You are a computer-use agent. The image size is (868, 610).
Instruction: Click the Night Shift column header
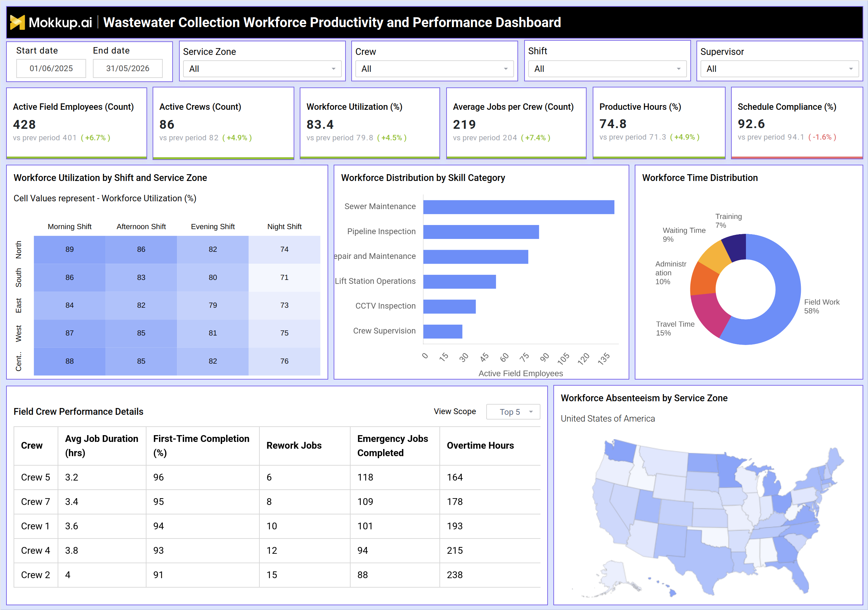284,226
